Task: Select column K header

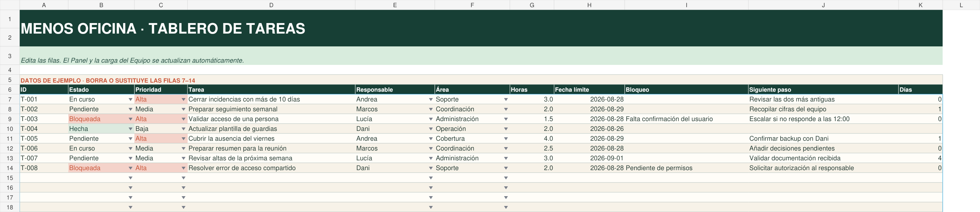Action: pyautogui.click(x=920, y=5)
